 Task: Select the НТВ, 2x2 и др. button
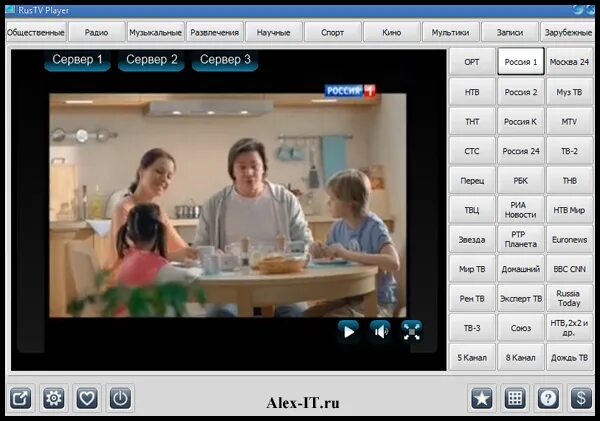569,328
